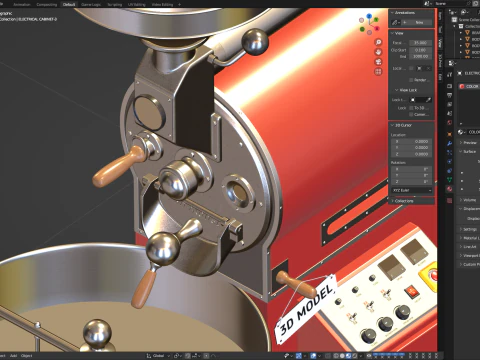Open the Render properties tab icon

449,86
